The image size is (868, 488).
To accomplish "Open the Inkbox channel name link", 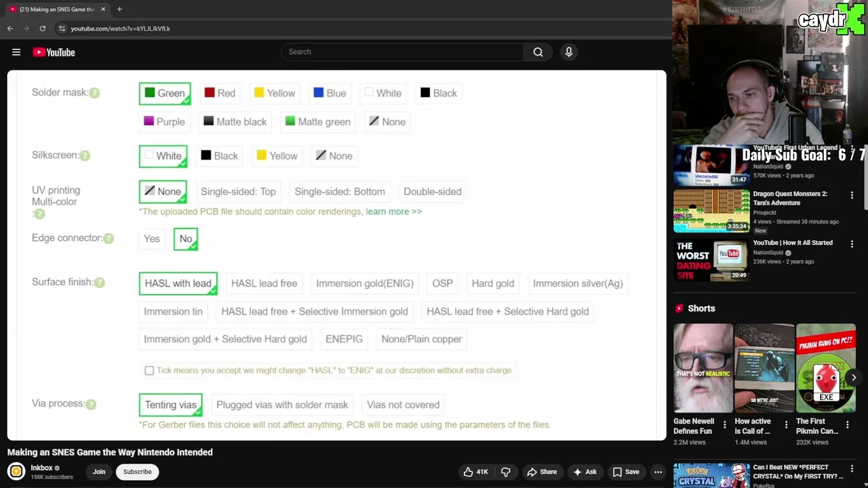I will (41, 468).
